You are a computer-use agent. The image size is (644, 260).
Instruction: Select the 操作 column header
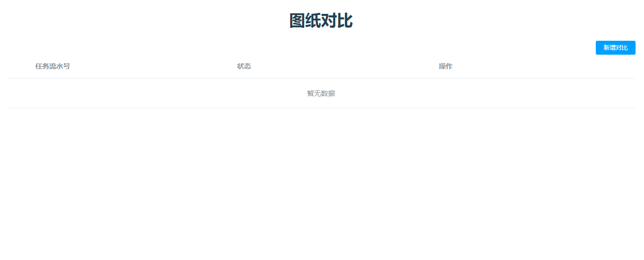(x=446, y=66)
